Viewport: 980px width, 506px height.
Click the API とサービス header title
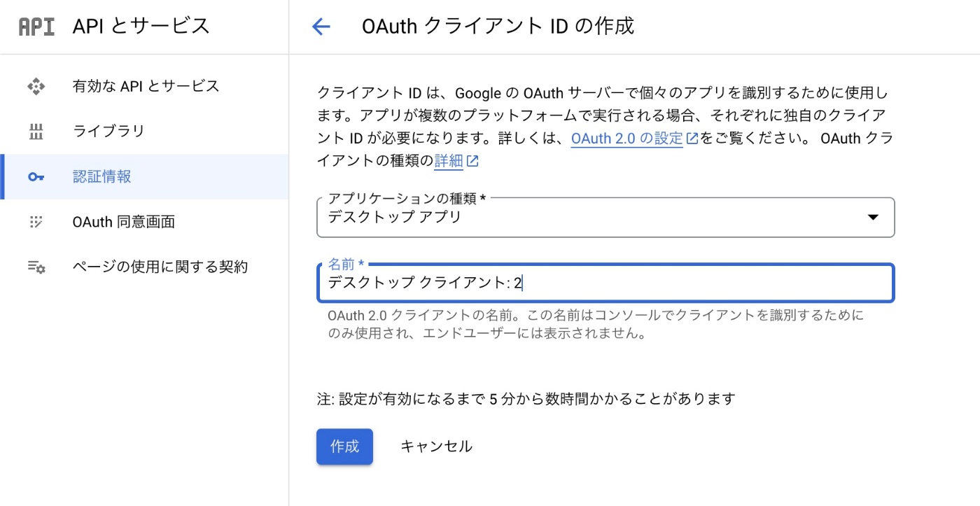tap(141, 27)
